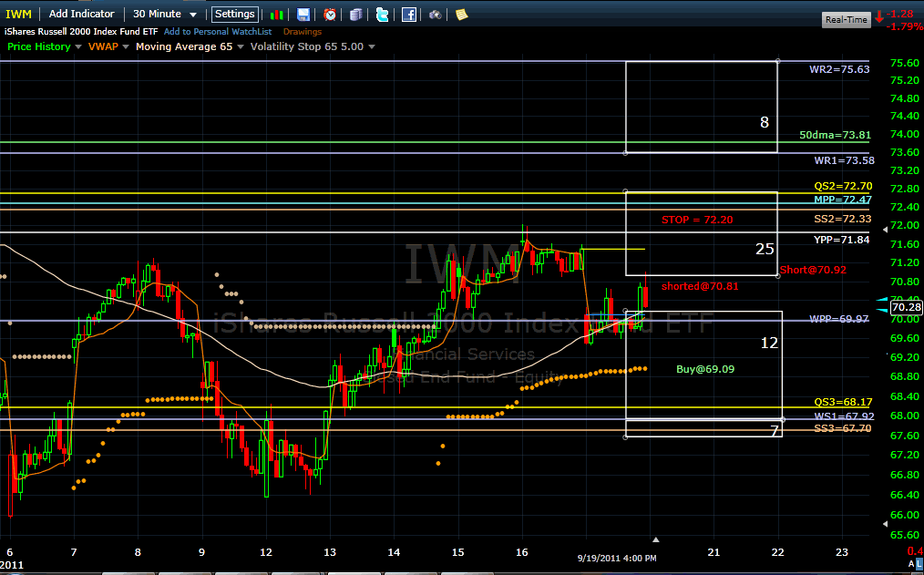Click the Settings button
The image size is (924, 575).
[234, 15]
